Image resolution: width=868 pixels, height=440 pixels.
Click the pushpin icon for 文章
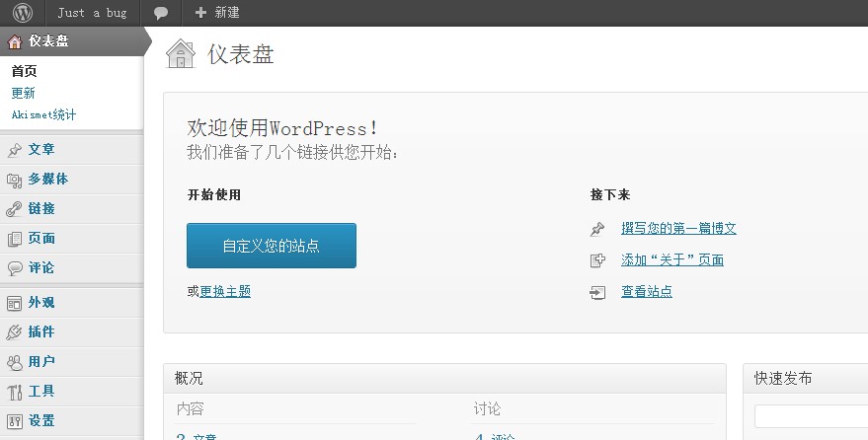coord(15,150)
